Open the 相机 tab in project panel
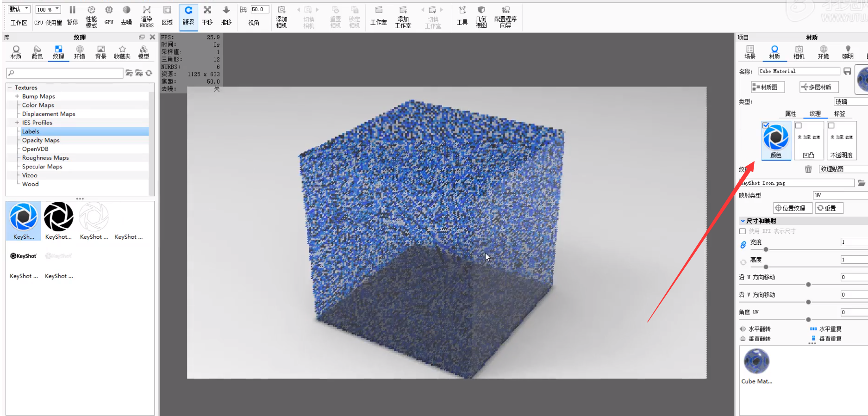868x416 pixels. (x=799, y=52)
